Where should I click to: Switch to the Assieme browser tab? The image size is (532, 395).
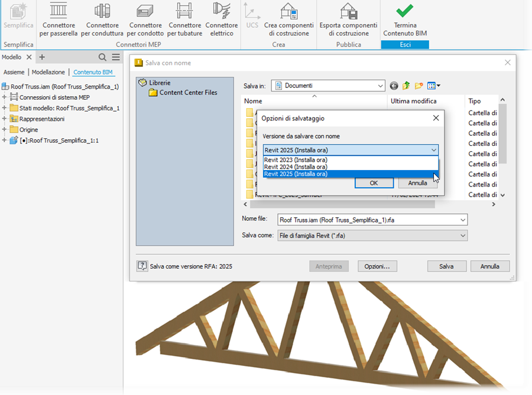(14, 72)
